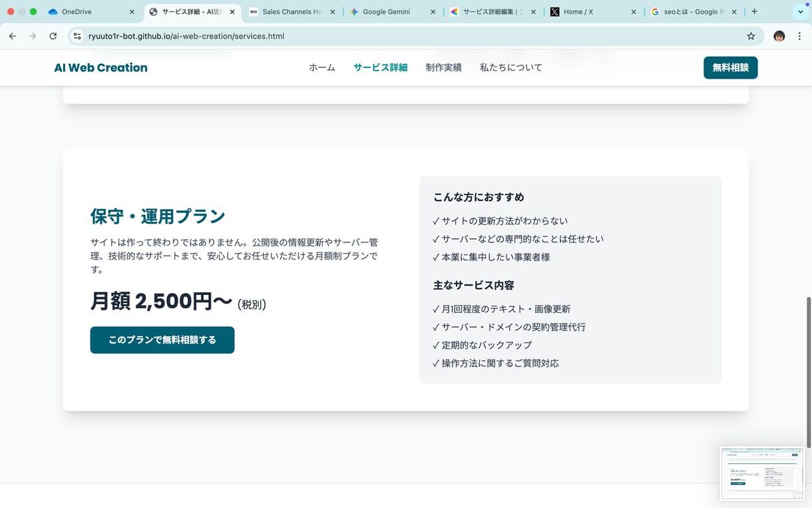Viewport: 812px width, 508px height.
Task: Click the 月額 2,500円〜 price text
Action: click(x=161, y=302)
